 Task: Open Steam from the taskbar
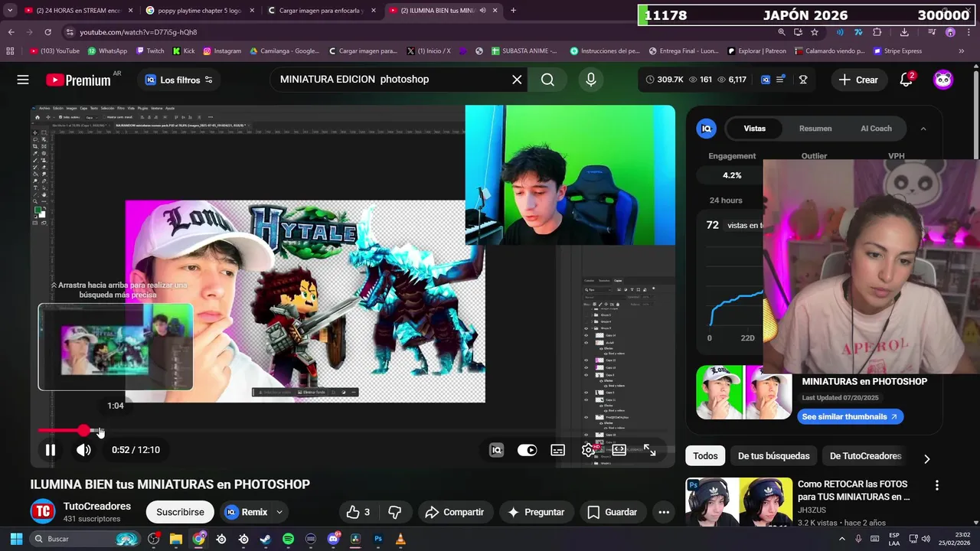266,539
